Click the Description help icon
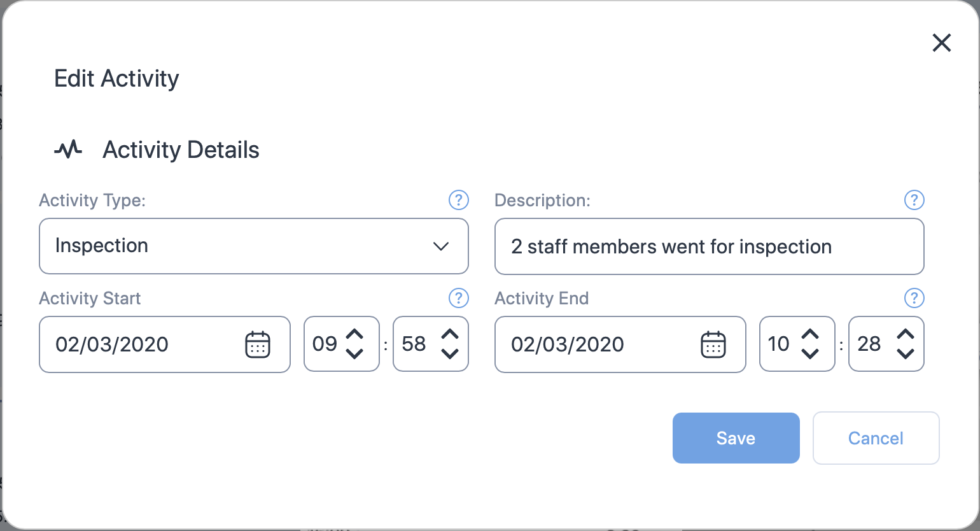This screenshot has width=980, height=531. pyautogui.click(x=914, y=200)
